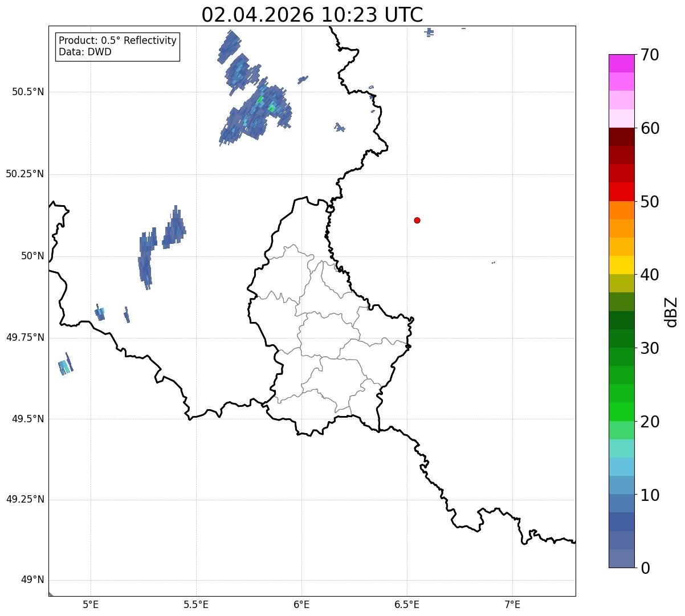Click the Product: 0.5° Reflectivity info box

point(117,47)
